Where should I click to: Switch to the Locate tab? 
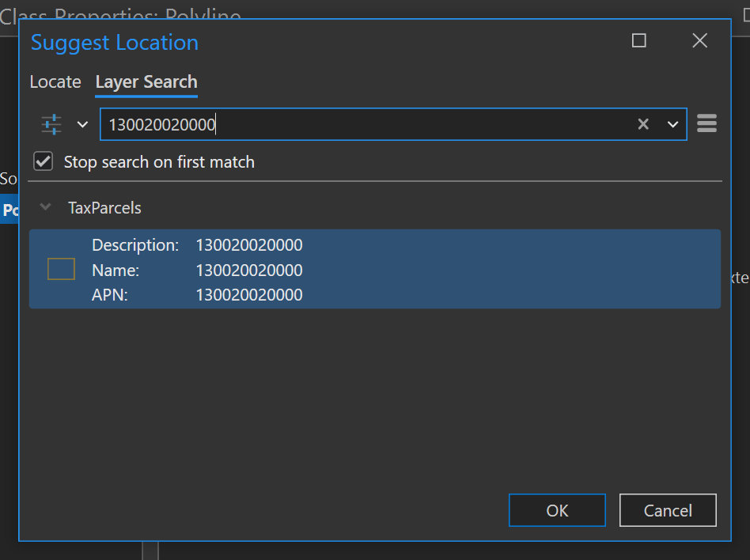click(55, 81)
